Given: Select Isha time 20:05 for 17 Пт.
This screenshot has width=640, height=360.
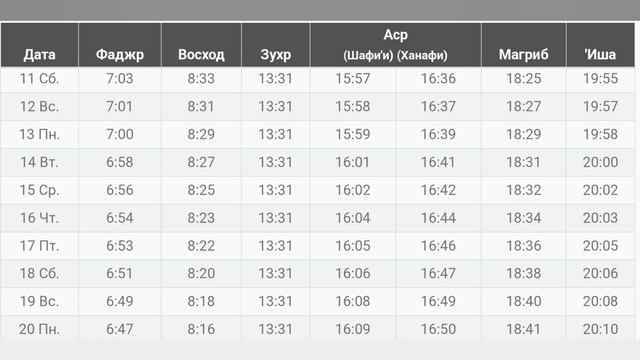Looking at the screenshot, I should [x=600, y=246].
